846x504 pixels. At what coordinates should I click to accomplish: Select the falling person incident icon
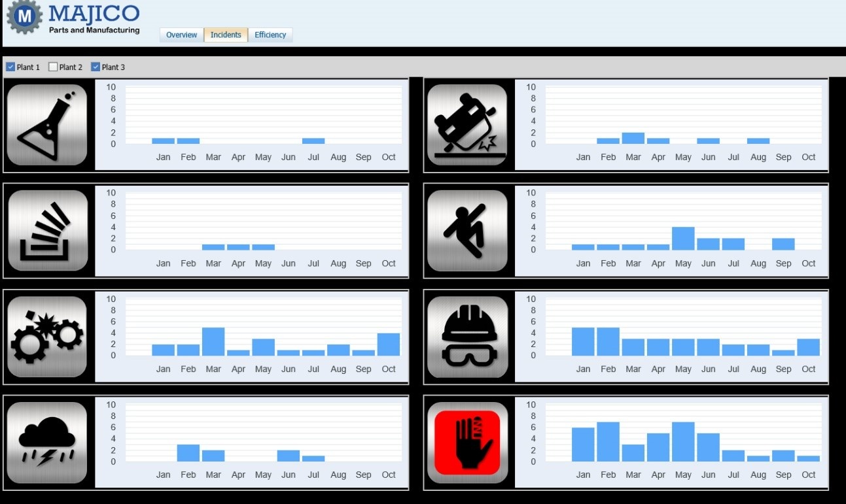click(467, 231)
